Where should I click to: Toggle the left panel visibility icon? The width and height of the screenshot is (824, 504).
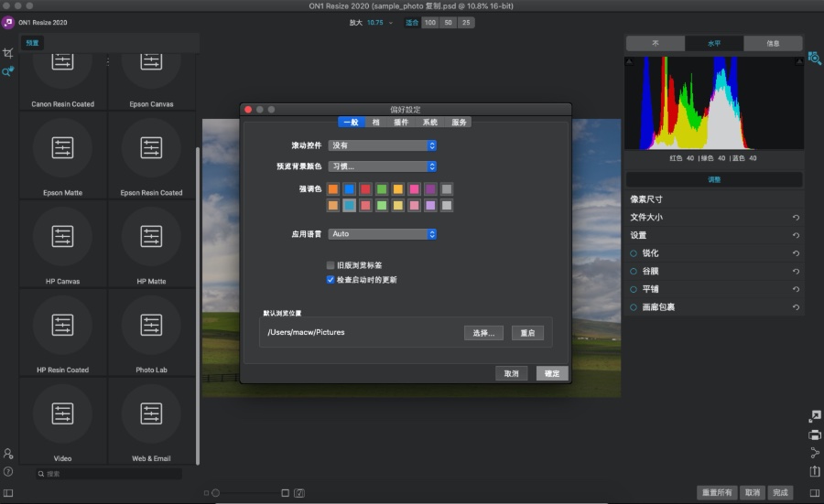click(8, 493)
